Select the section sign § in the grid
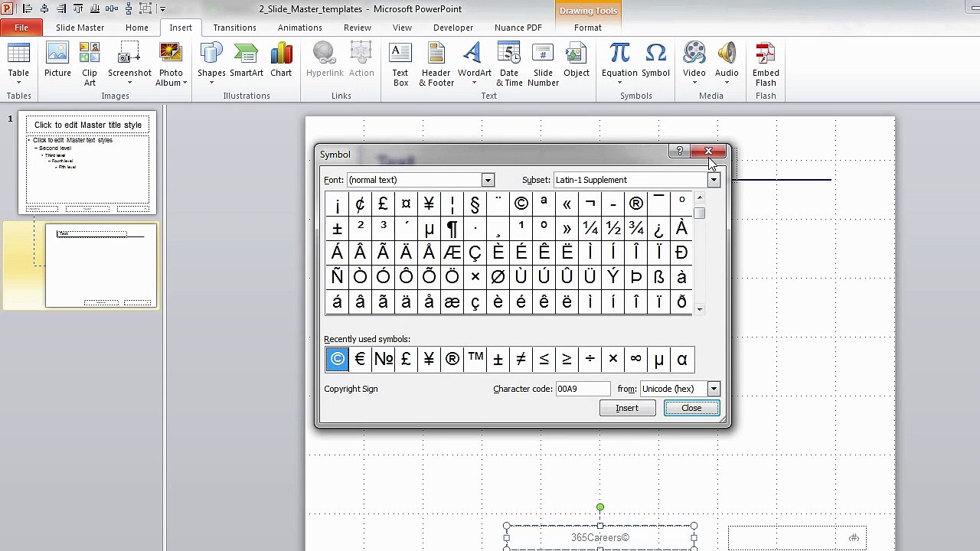The width and height of the screenshot is (980, 551). pyautogui.click(x=475, y=204)
